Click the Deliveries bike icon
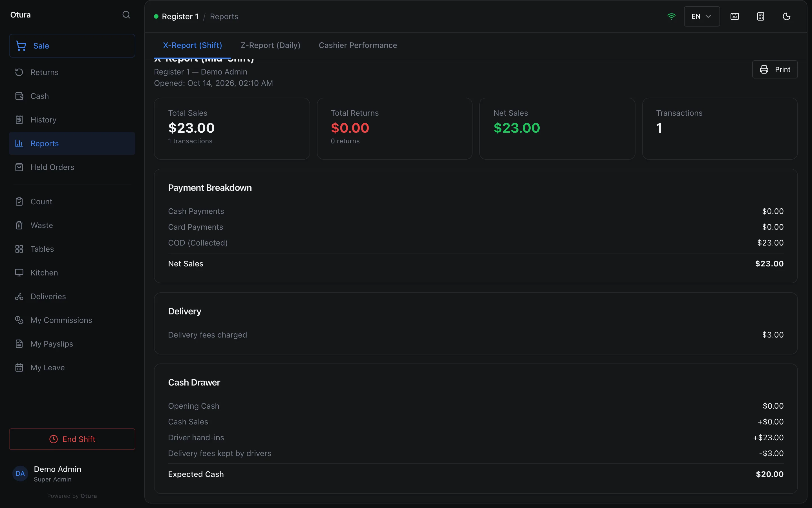The width and height of the screenshot is (812, 508). coord(19,296)
